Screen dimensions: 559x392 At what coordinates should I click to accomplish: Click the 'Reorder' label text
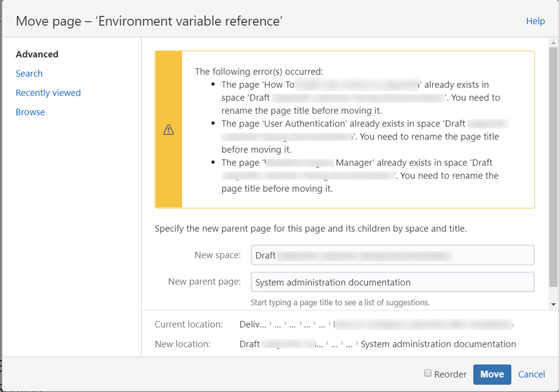pos(450,374)
